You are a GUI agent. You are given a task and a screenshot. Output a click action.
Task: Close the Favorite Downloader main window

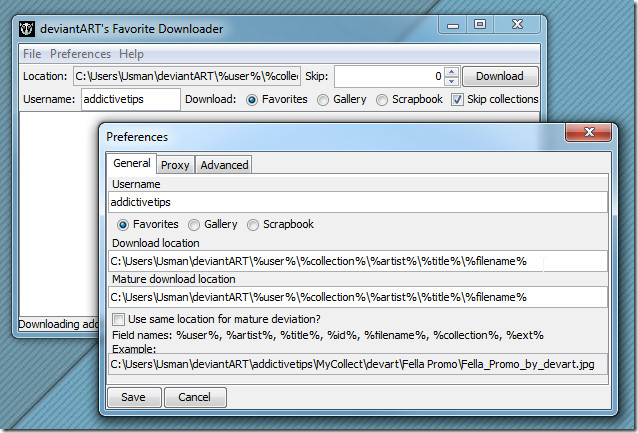(517, 24)
